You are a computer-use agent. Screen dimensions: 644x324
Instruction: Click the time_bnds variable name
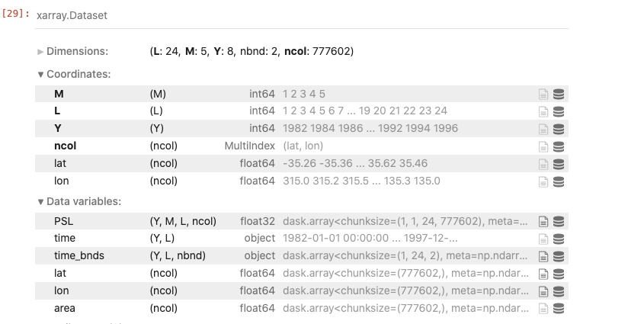79,256
